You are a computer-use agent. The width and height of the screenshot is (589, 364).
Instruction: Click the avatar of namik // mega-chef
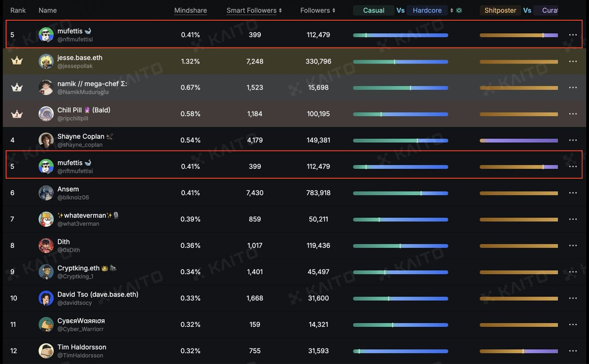46,87
